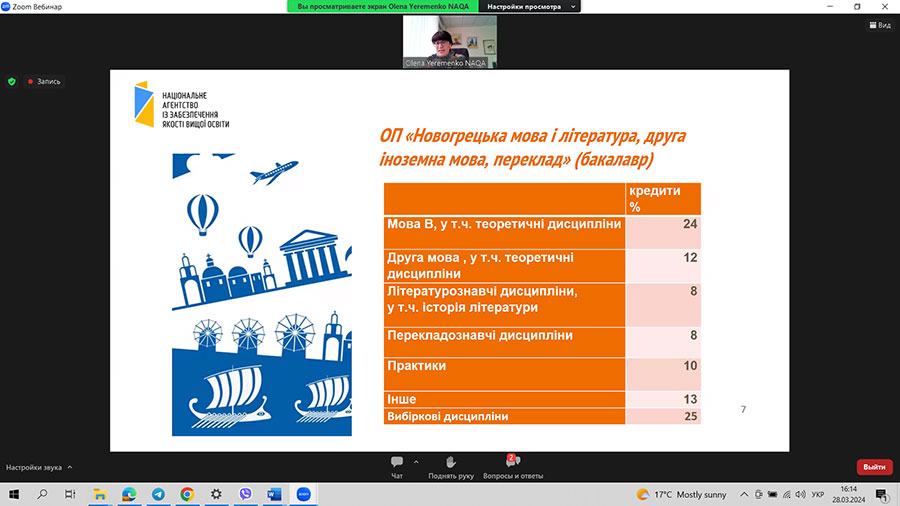
Task: Open network Wi-Fi tray icon
Action: point(786,495)
